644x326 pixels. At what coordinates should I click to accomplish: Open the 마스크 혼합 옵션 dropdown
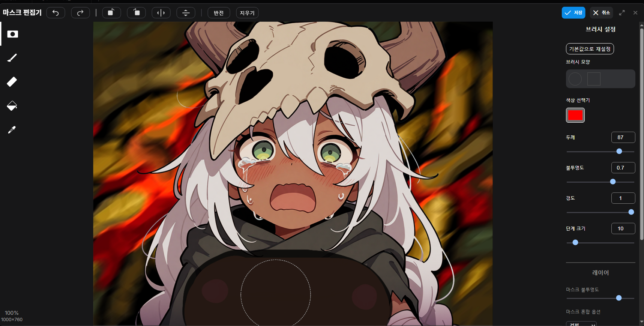point(581,324)
